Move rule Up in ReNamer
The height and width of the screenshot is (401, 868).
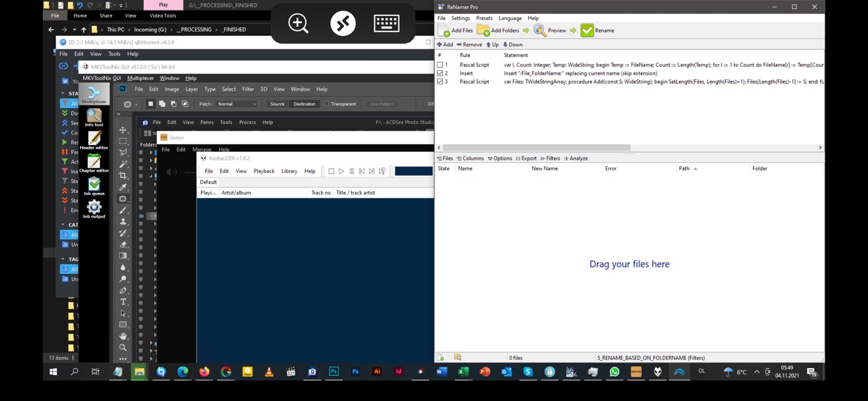493,45
